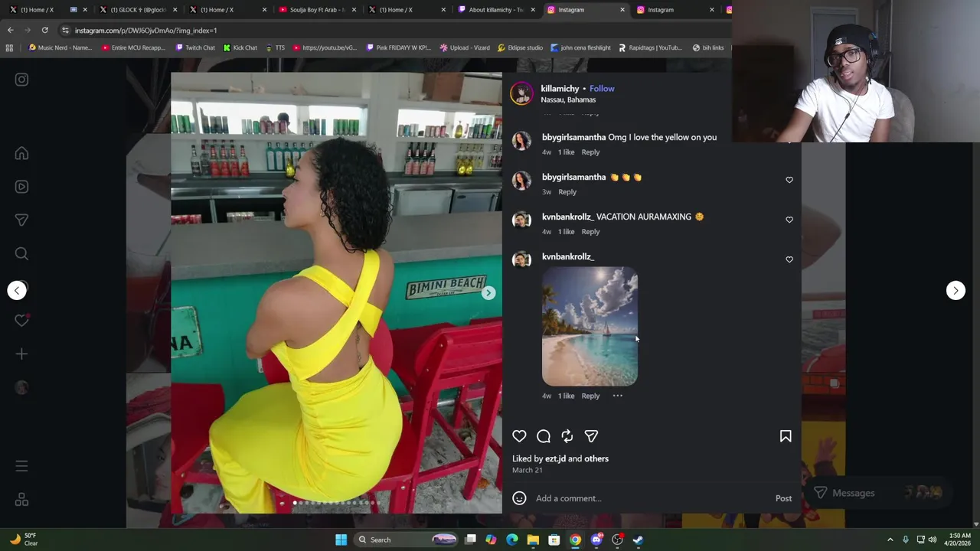The height and width of the screenshot is (551, 980).
Task: Click the comment bubble icon under post
Action: [x=544, y=436]
